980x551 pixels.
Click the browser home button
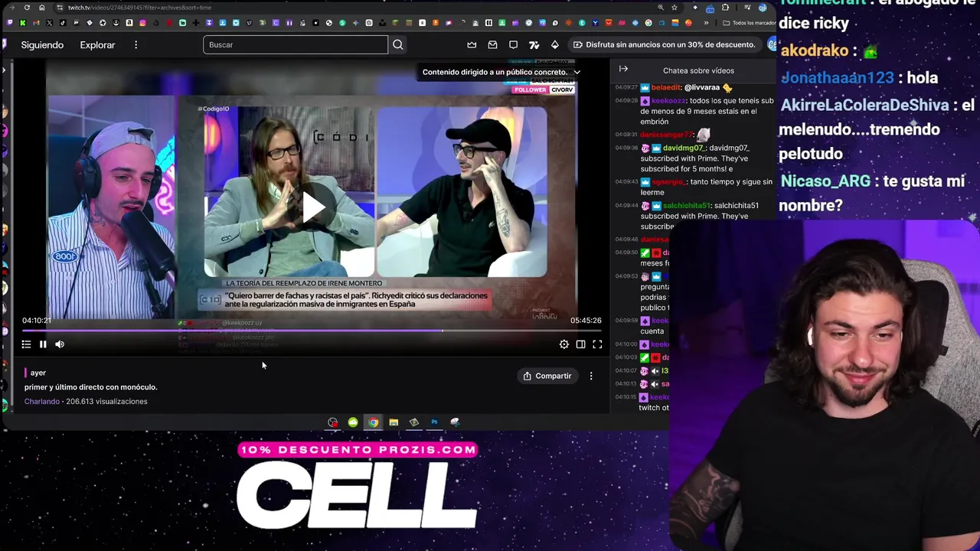click(x=42, y=8)
